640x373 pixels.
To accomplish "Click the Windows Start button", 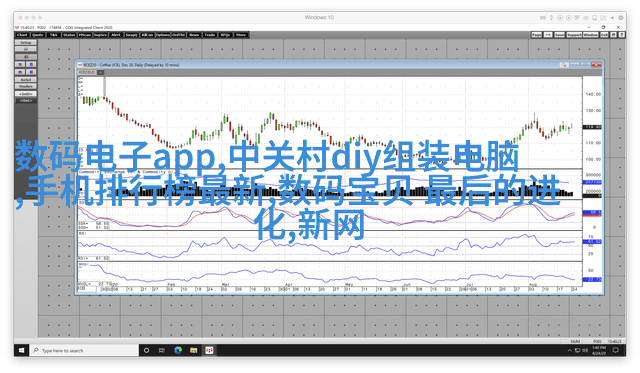I will 22,350.
